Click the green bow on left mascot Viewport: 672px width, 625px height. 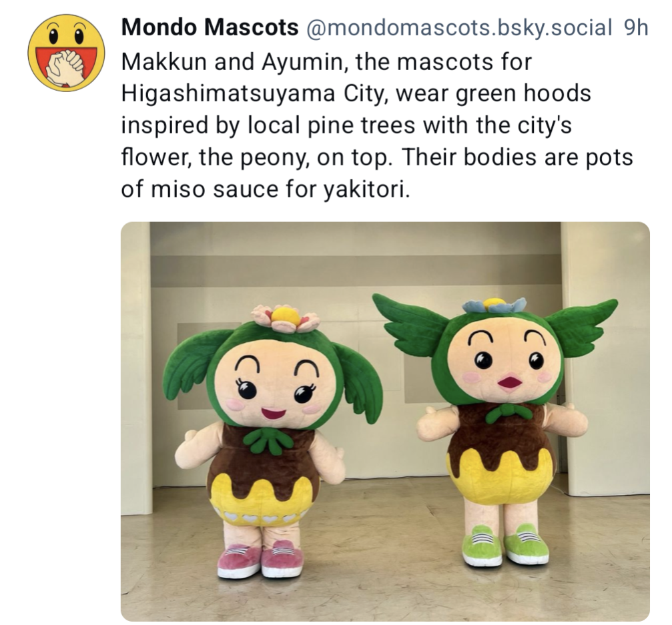(x=269, y=440)
